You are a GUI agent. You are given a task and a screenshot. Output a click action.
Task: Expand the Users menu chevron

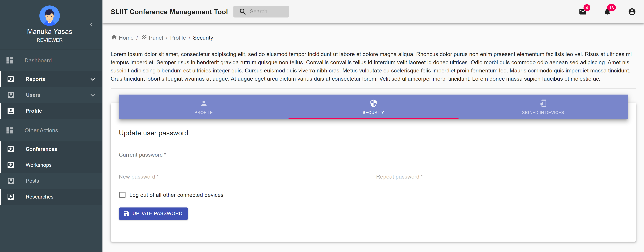pos(93,95)
